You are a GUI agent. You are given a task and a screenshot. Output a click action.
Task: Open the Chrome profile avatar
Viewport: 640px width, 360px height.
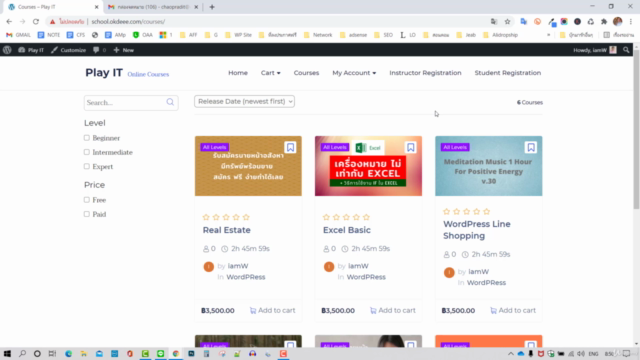618,21
